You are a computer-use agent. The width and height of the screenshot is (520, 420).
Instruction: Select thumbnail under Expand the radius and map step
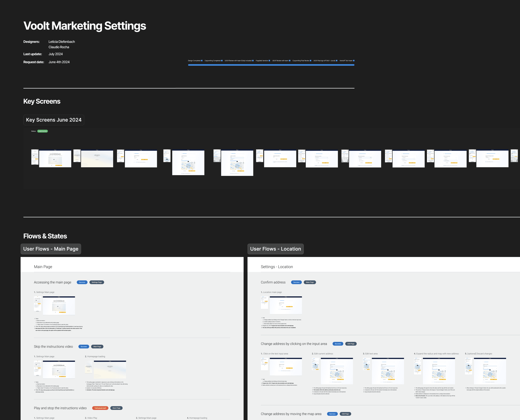(439, 371)
